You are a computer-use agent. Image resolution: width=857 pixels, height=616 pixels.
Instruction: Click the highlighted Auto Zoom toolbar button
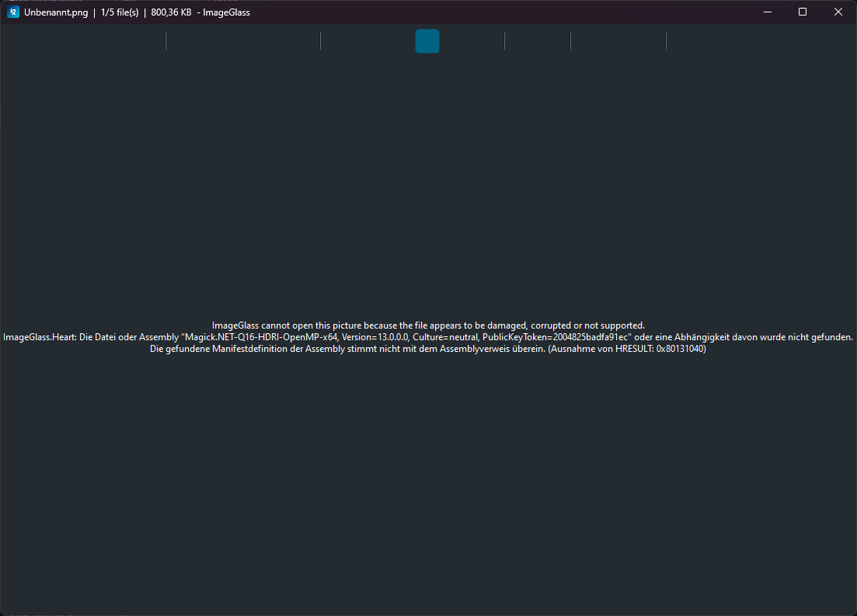(x=427, y=41)
